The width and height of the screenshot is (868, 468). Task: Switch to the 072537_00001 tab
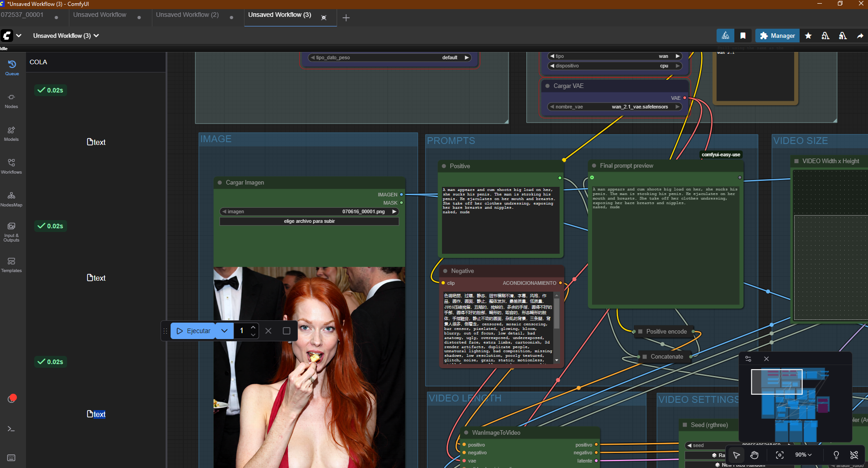click(x=22, y=15)
